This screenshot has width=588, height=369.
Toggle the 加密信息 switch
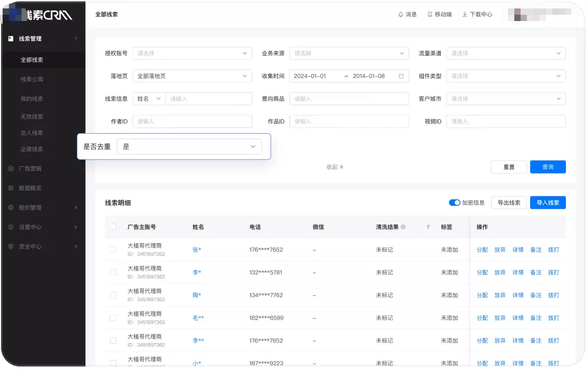pyautogui.click(x=454, y=203)
